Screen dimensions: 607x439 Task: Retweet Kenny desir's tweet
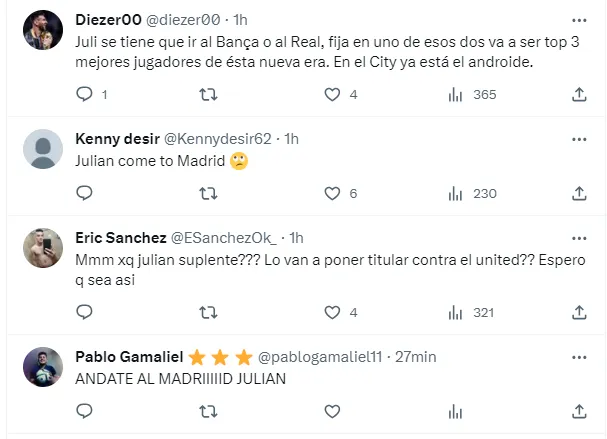tap(208, 193)
